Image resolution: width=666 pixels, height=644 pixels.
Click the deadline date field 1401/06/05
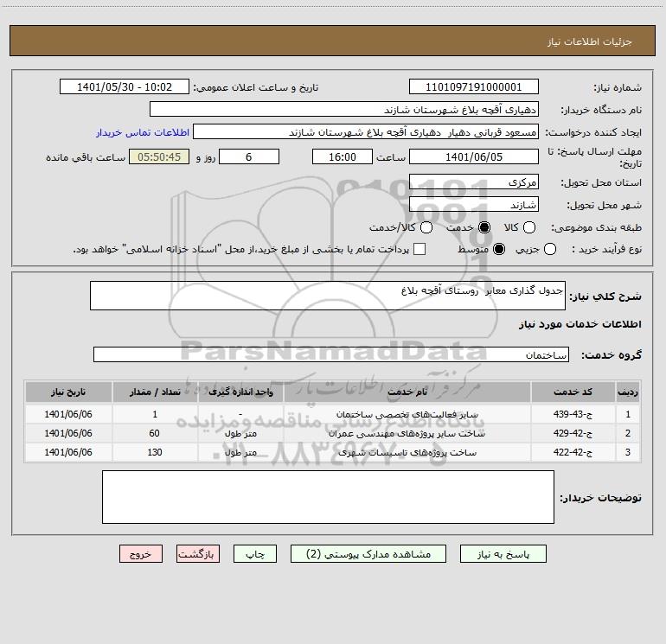click(474, 156)
